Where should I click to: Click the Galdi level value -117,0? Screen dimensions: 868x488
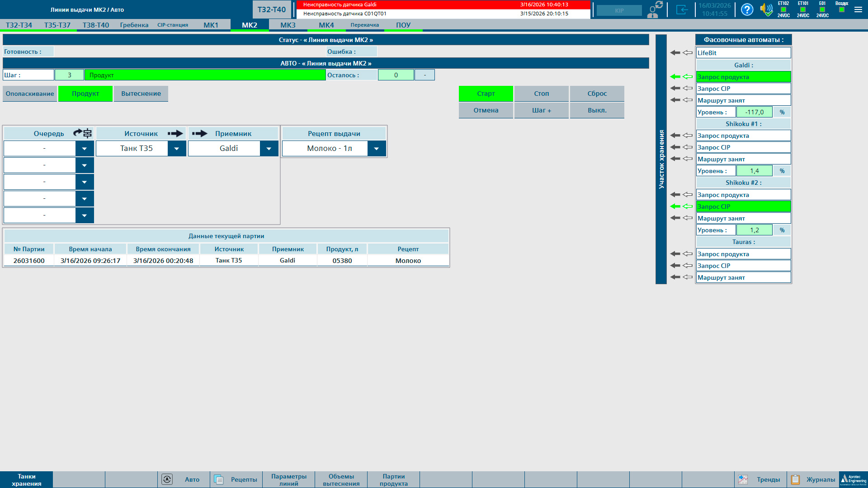point(755,112)
